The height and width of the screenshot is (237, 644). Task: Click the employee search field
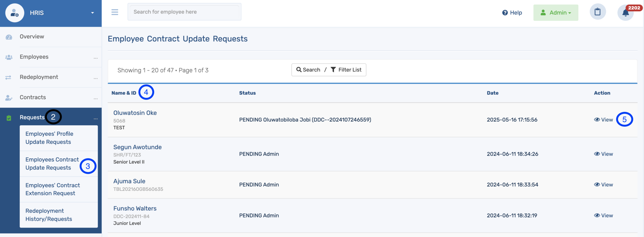point(184,12)
